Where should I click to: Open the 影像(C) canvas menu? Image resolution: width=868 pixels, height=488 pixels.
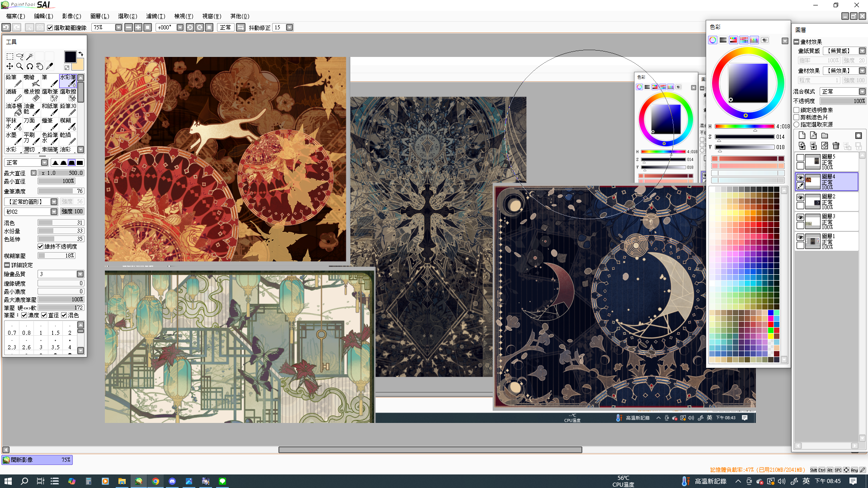pos(71,16)
